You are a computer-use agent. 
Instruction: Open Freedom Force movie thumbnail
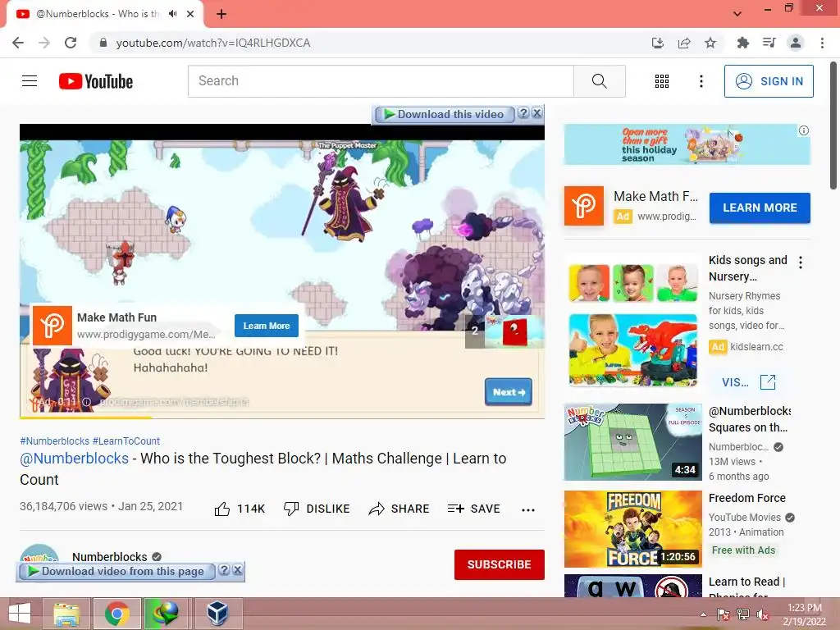pos(632,529)
